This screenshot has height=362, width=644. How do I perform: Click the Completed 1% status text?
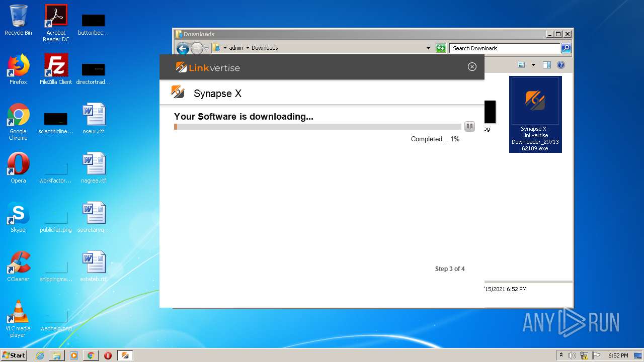point(435,139)
